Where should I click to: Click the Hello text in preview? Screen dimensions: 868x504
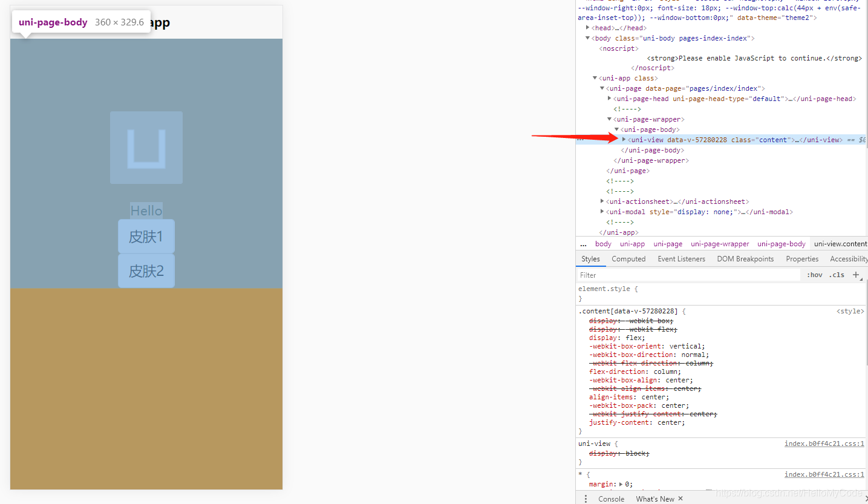[146, 211]
